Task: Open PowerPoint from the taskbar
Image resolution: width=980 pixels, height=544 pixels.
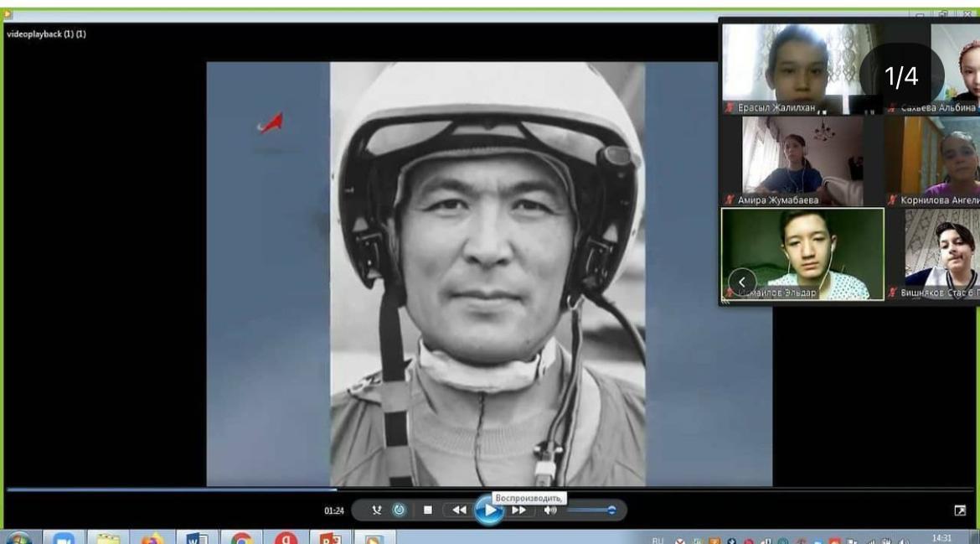Action: click(331, 538)
